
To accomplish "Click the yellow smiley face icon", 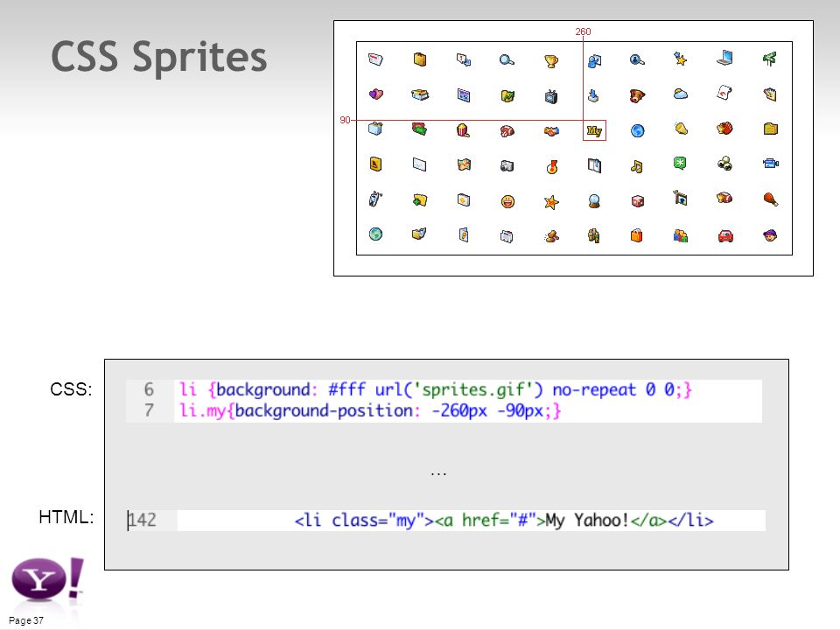I will (507, 201).
